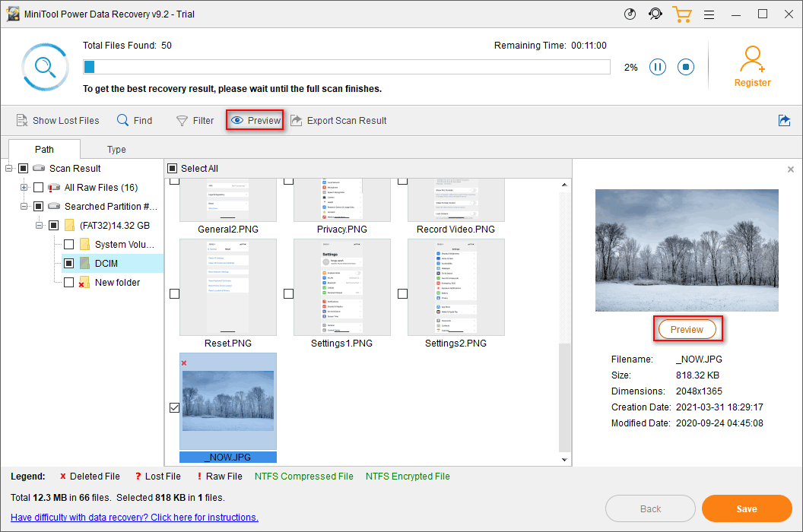Click the Scan Result drive icon
Screen dimensions: 803x532
(x=39, y=168)
